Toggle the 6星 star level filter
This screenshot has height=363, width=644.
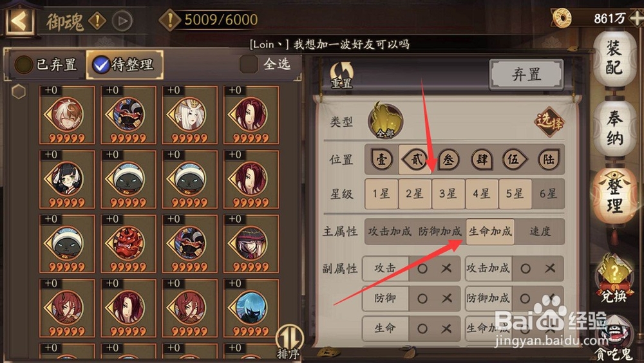pos(548,194)
